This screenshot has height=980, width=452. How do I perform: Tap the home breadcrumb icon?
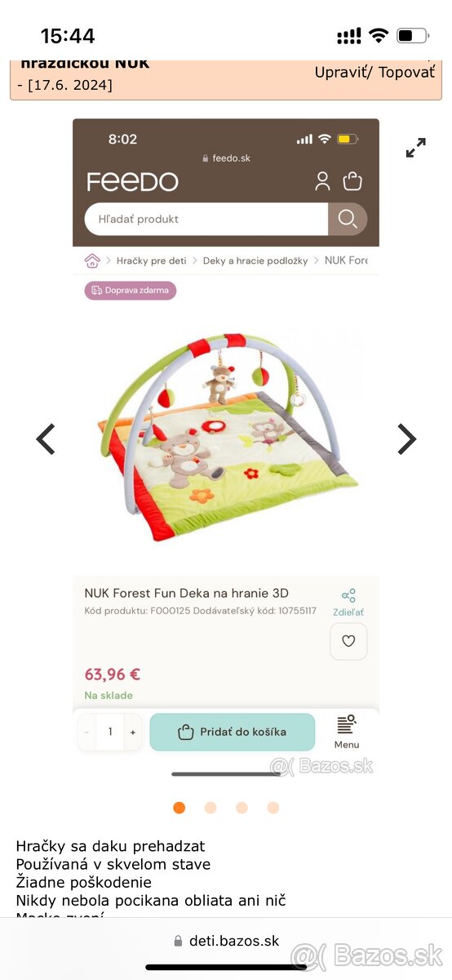pos(92,261)
